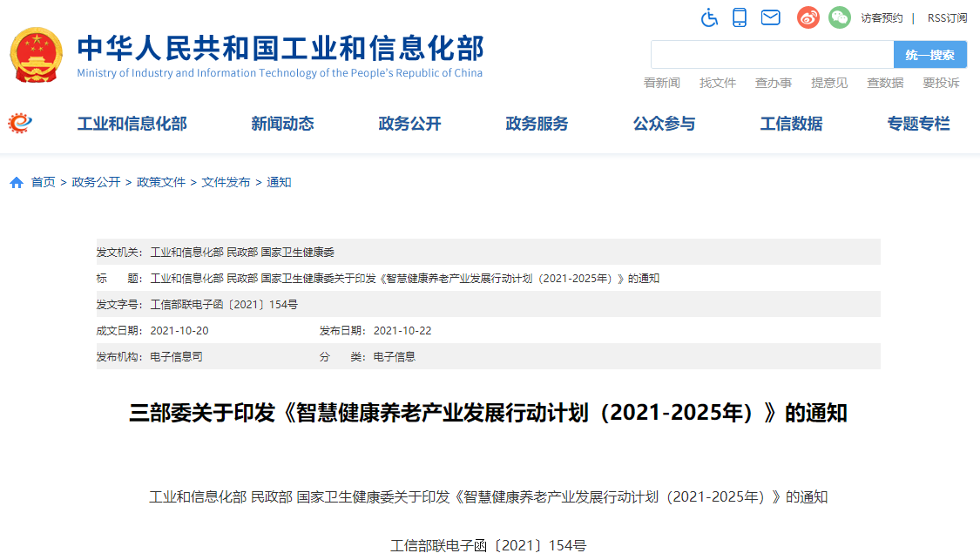Select the 提意见 quick link
The image size is (980, 560).
click(x=829, y=83)
